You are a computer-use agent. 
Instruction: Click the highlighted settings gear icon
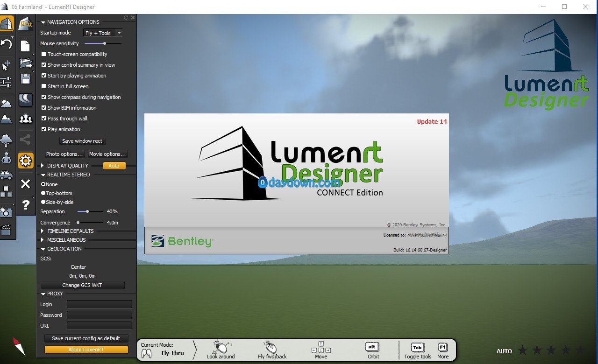[x=25, y=161]
